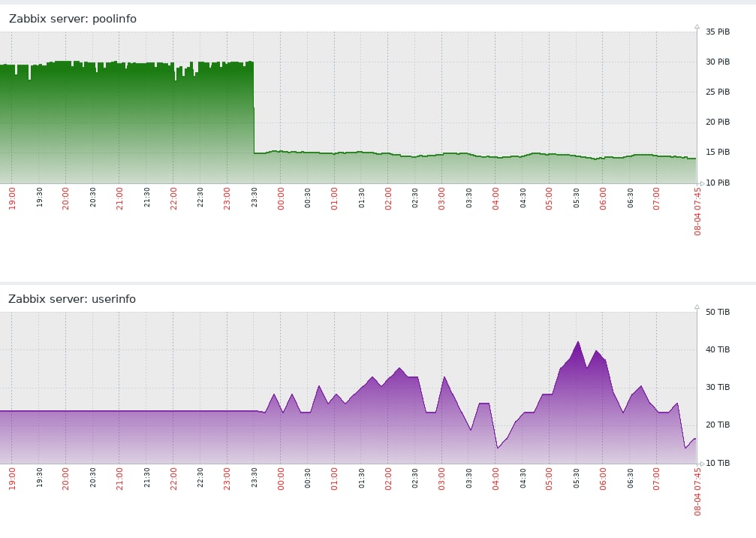The height and width of the screenshot is (538, 756).
Task: Select the 35 PiB axis label
Action: click(x=718, y=32)
